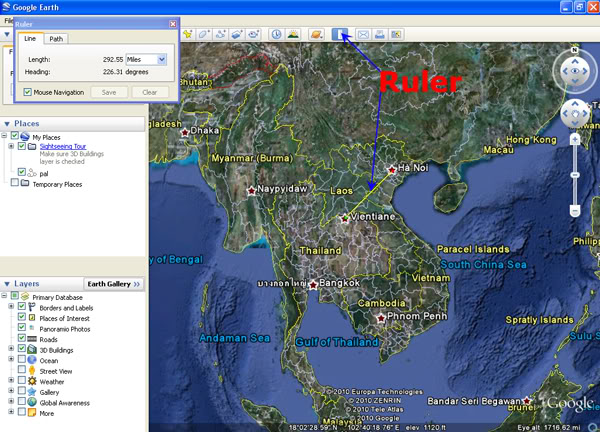Viewport: 600px width, 432px height.
Task: Collapse the My Places tree node
Action: coord(4,136)
